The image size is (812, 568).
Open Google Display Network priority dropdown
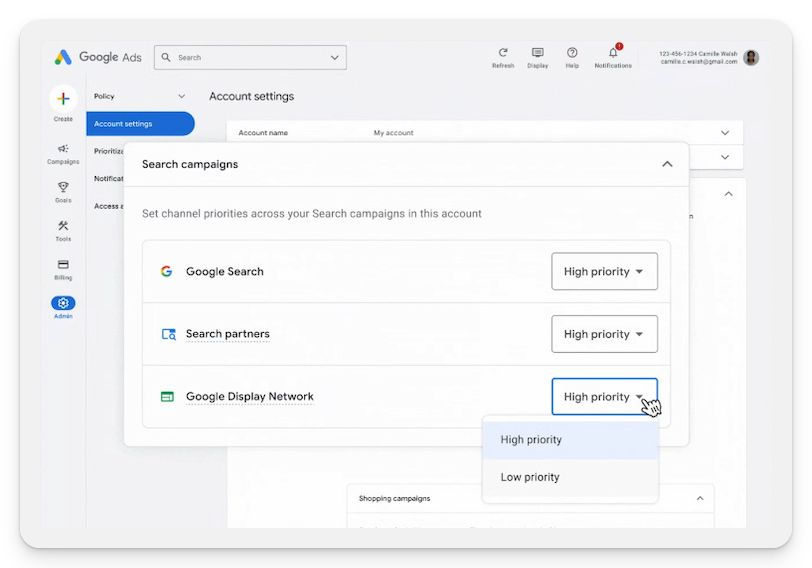coord(604,397)
